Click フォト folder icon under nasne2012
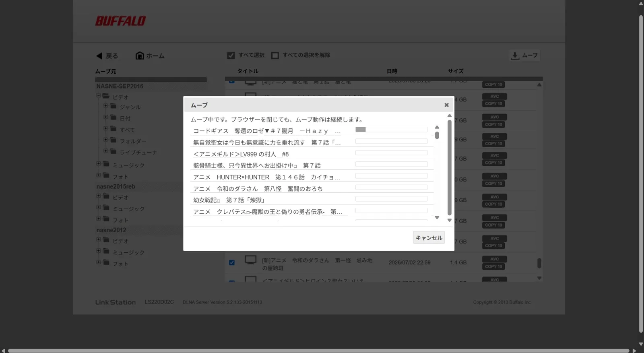This screenshot has height=353, width=644. click(x=106, y=262)
